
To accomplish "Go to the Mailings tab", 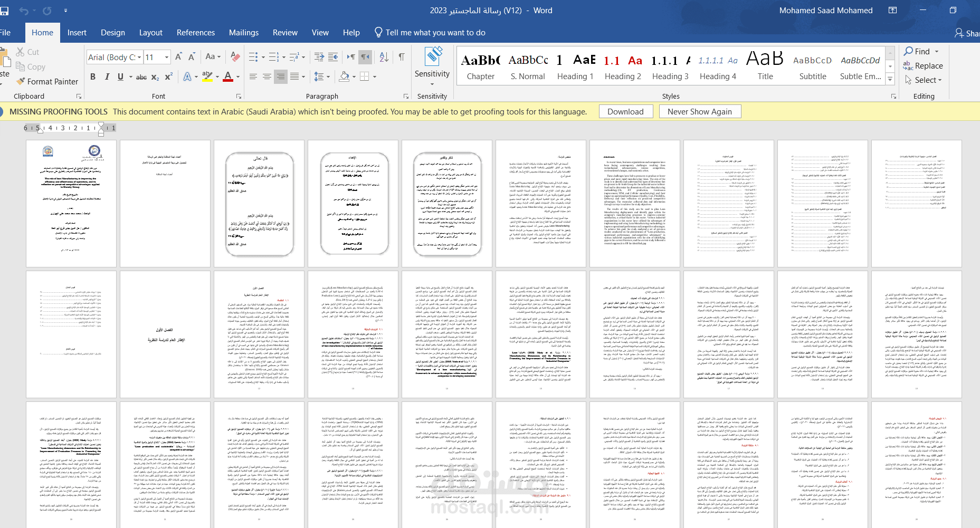I will point(244,33).
